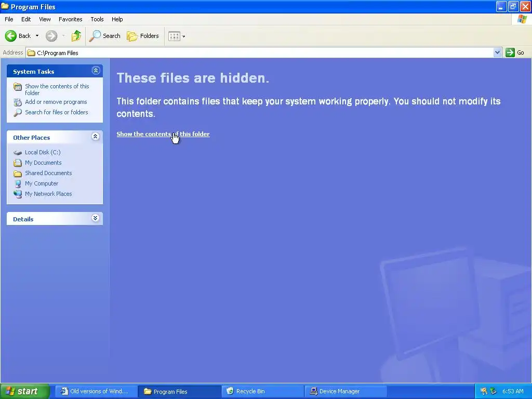Viewport: 532px width, 399px height.
Task: Open the View menu
Action: (x=45, y=19)
